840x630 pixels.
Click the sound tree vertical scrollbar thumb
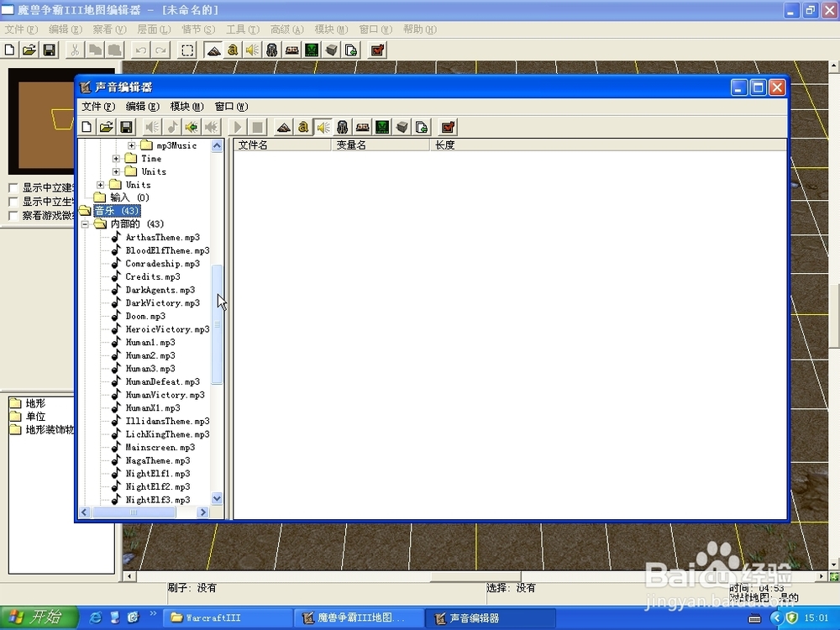point(217,324)
